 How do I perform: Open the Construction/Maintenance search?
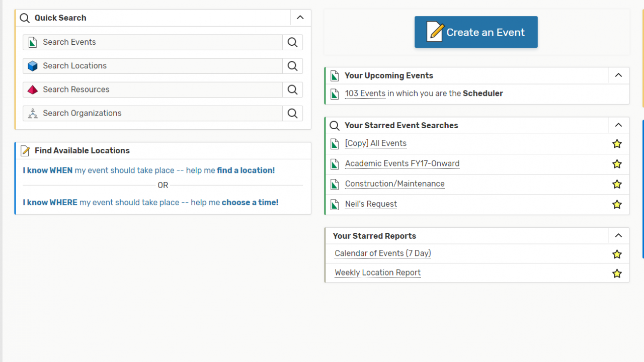tap(395, 184)
